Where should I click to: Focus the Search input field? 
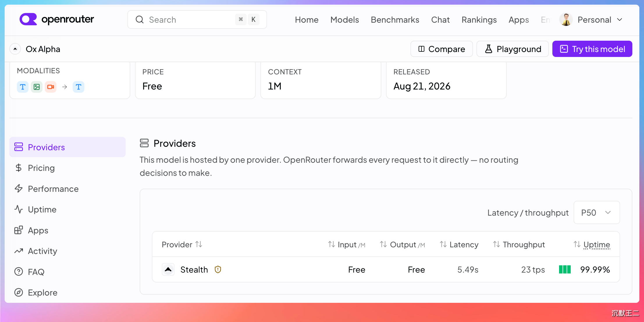(197, 19)
